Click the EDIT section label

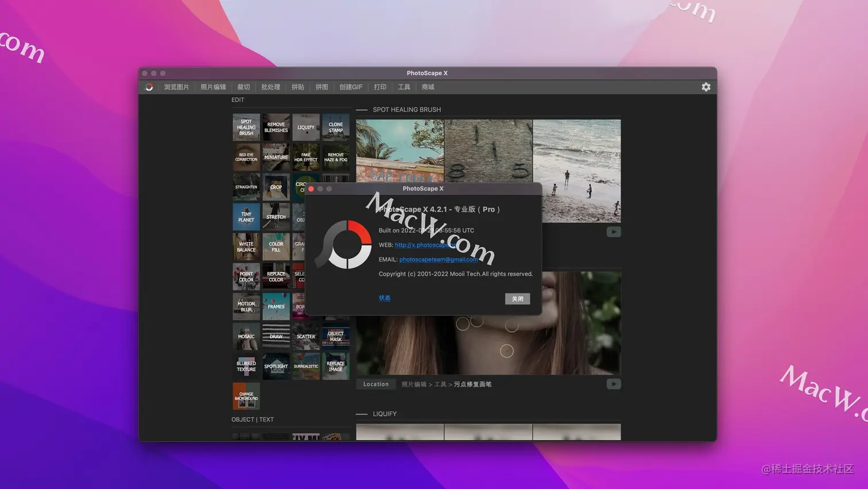point(238,100)
